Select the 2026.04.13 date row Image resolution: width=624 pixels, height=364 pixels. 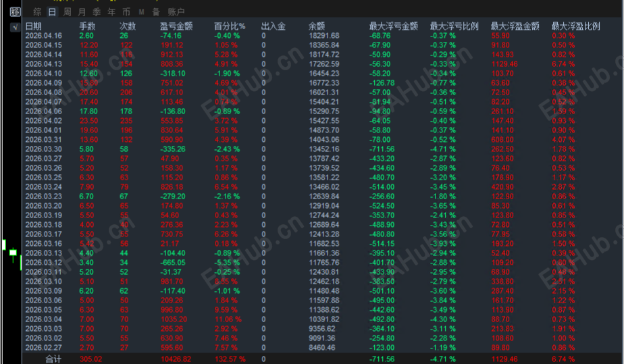pyautogui.click(x=44, y=64)
